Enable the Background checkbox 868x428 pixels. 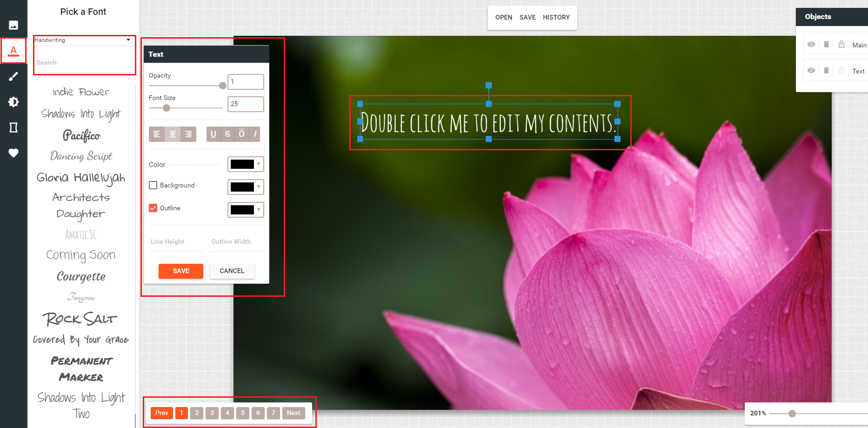pyautogui.click(x=153, y=185)
